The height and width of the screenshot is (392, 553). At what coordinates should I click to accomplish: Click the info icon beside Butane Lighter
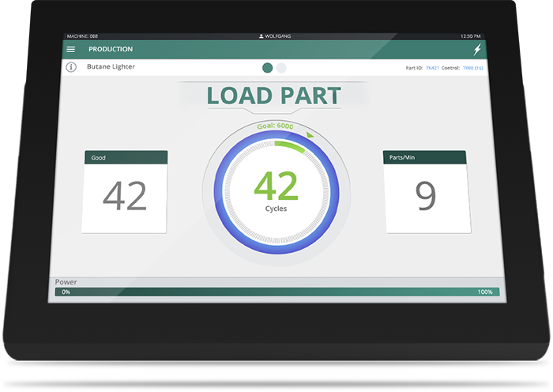71,67
